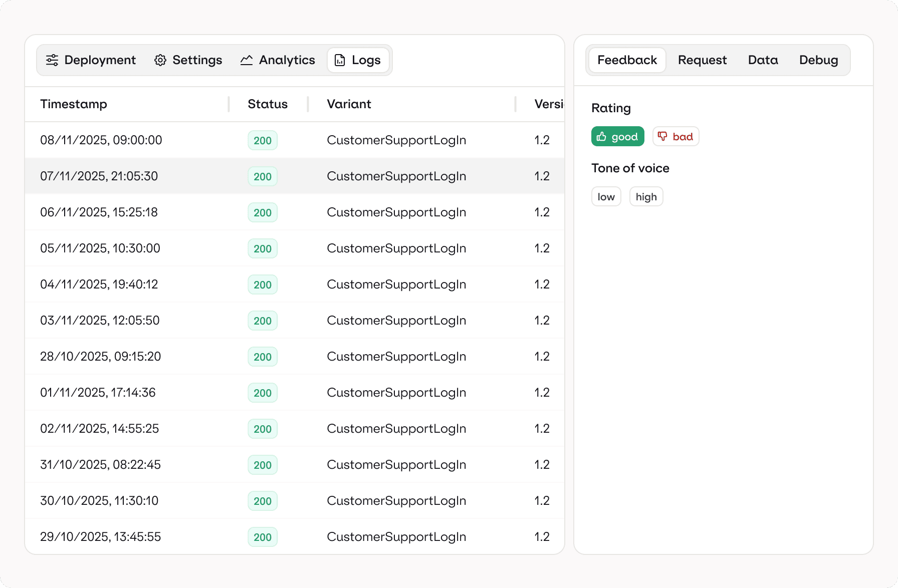This screenshot has height=588, width=898.
Task: Switch to the Request tab
Action: 702,60
